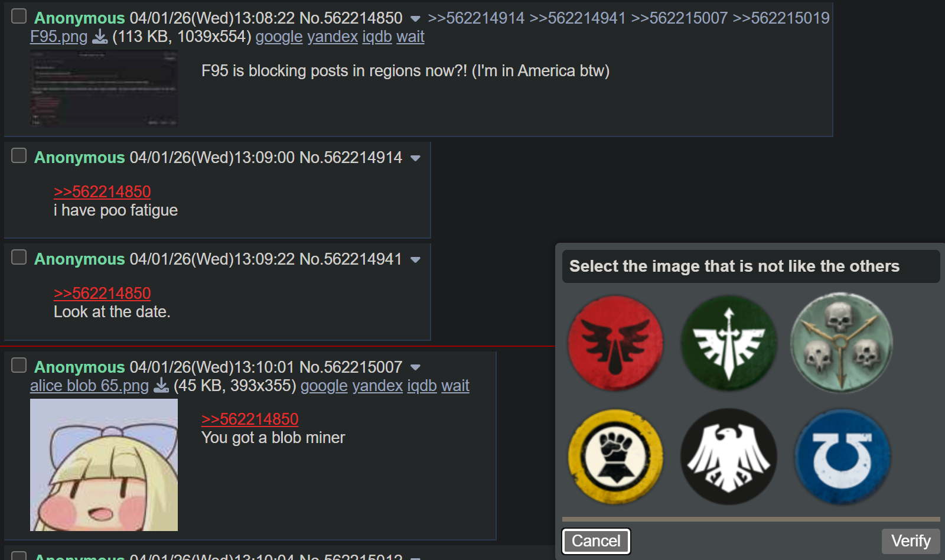This screenshot has height=560, width=945.
Task: Select the red winged blood drop emblem
Action: click(615, 343)
